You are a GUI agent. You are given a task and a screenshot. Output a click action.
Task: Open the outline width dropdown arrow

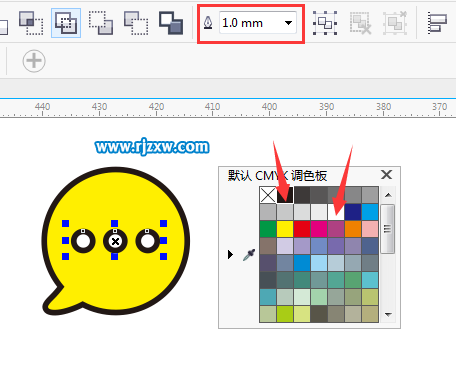pos(288,23)
